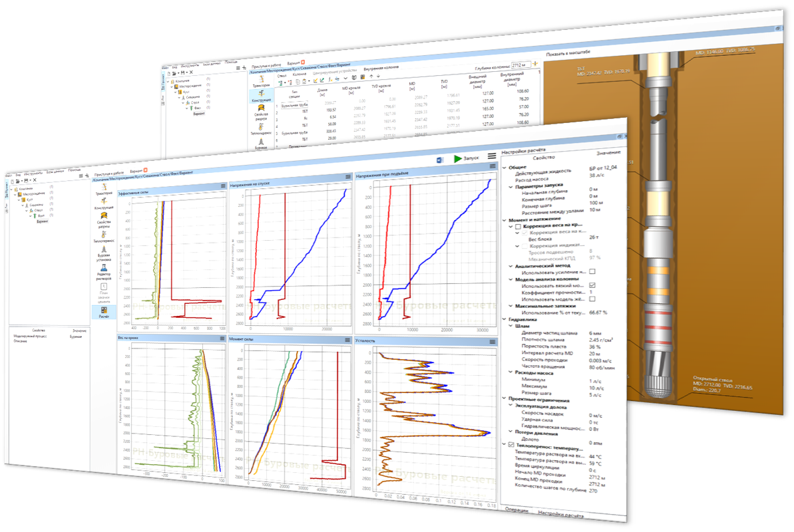This screenshot has height=532, width=794.
Task: Collapse Общие group in settings panel
Action: click(x=504, y=167)
